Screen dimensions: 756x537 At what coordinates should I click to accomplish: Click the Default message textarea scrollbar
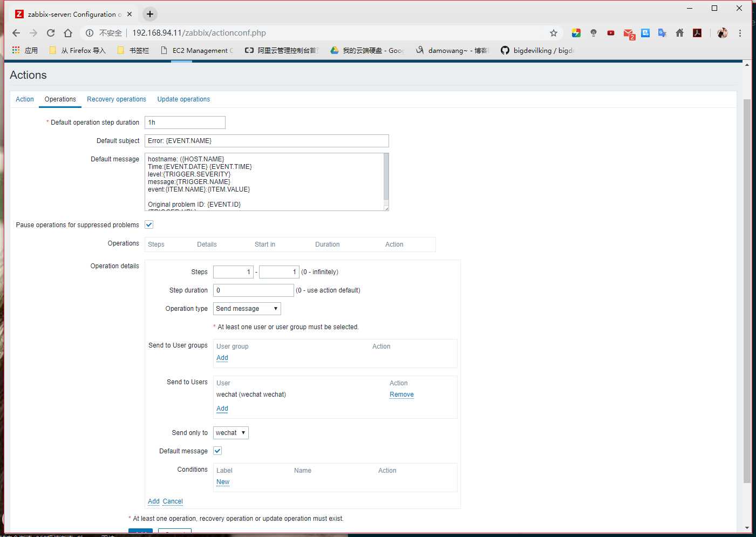pyautogui.click(x=386, y=176)
